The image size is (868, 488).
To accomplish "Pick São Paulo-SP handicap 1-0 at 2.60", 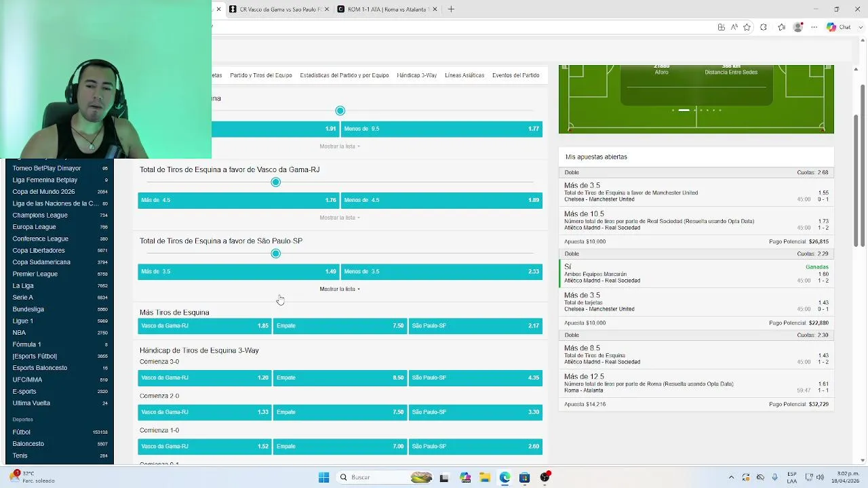I will pos(475,446).
